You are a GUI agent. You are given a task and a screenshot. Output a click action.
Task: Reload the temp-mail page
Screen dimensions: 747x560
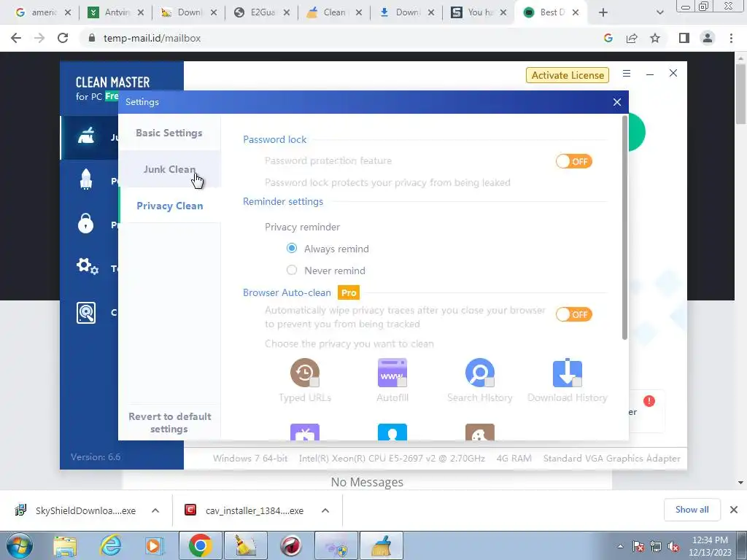(x=63, y=38)
